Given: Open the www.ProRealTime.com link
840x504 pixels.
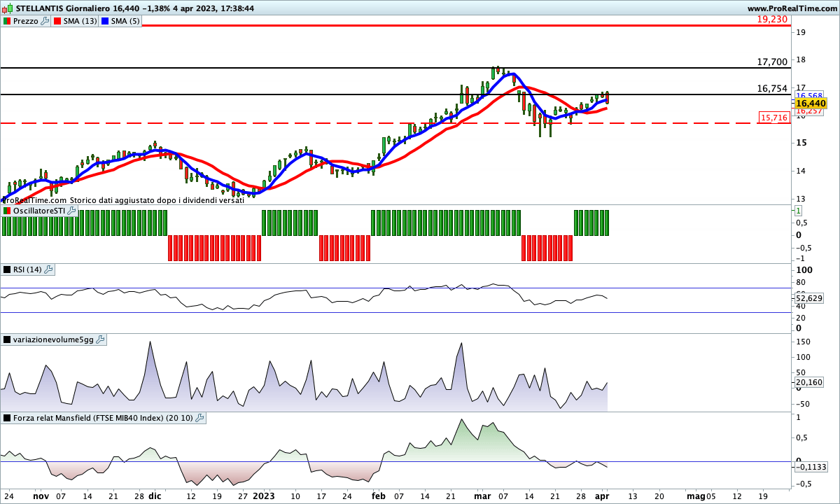Looking at the screenshot, I should click(x=792, y=8).
